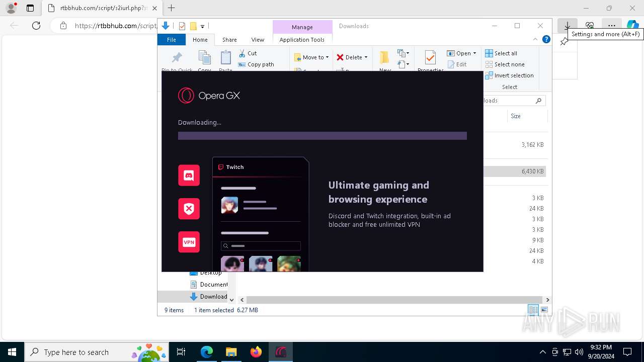The width and height of the screenshot is (644, 362).
Task: Click the Edge address bar URL
Action: (x=115, y=26)
